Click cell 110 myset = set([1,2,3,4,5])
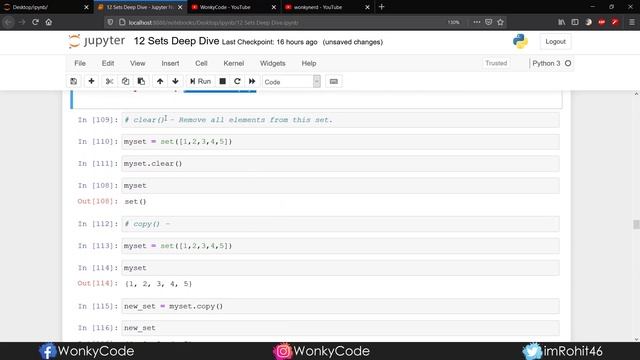The image size is (640, 360). tap(340, 142)
